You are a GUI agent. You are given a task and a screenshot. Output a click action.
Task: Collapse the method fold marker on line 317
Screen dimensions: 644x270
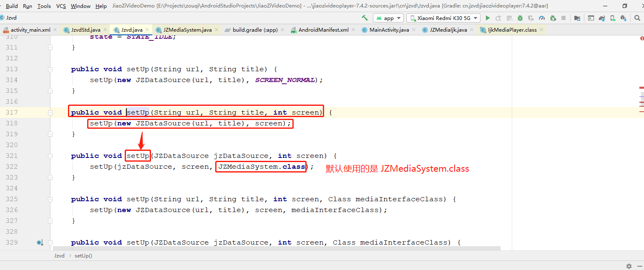[x=50, y=112]
